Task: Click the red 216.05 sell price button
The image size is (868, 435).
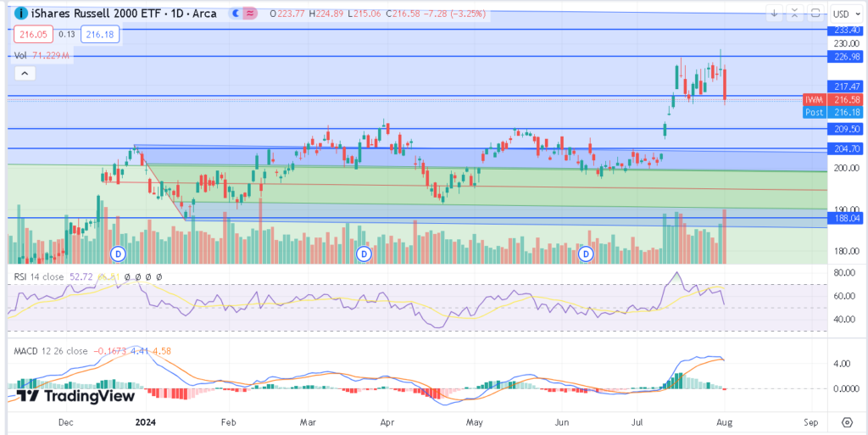Action: (x=33, y=35)
